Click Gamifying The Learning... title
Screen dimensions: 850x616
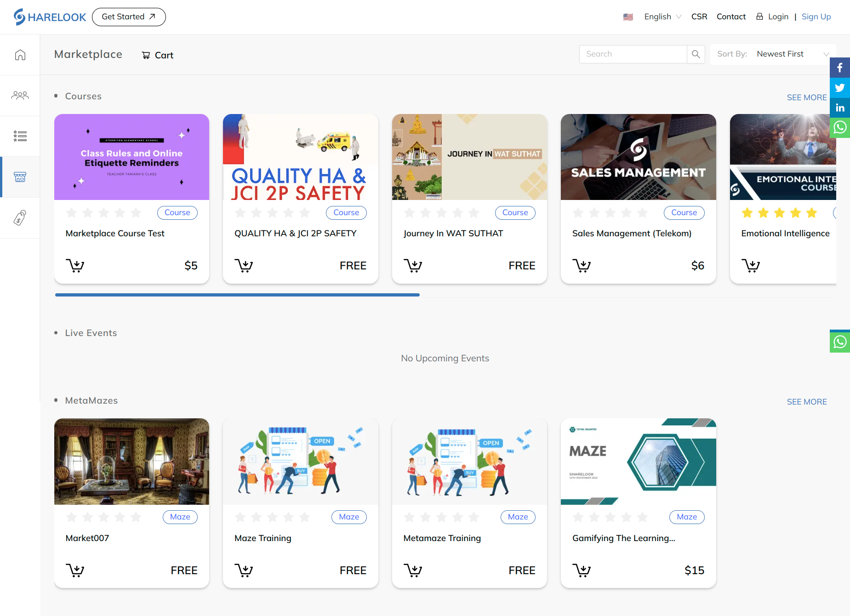pyautogui.click(x=624, y=538)
